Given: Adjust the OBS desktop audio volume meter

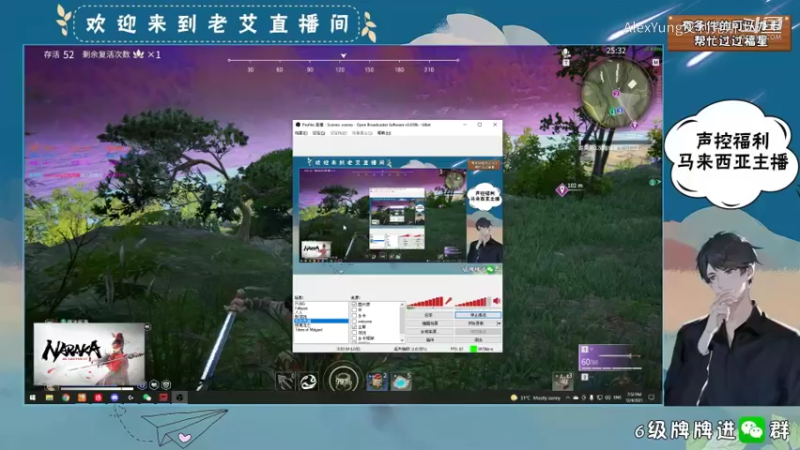Looking at the screenshot, I should 472,302.
